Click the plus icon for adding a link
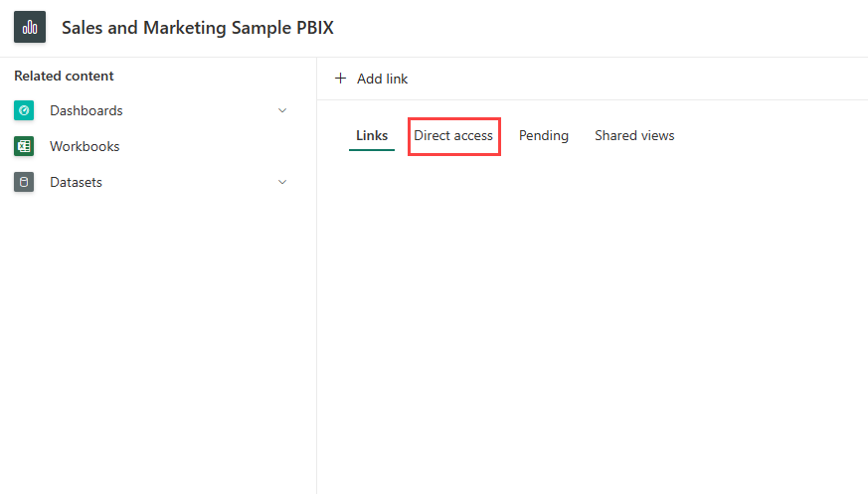The width and height of the screenshot is (868, 494). coord(341,79)
